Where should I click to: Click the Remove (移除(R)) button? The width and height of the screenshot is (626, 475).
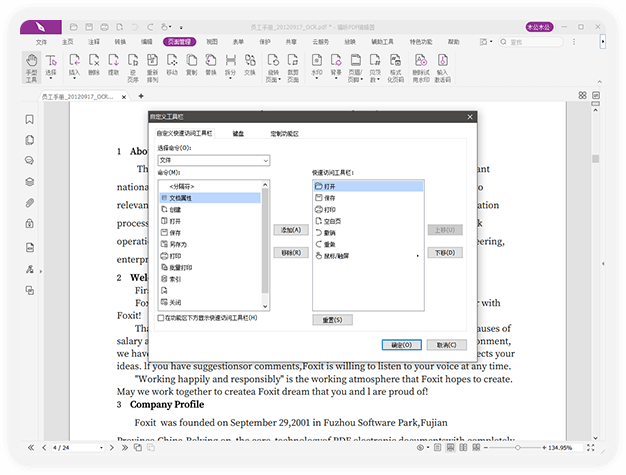click(291, 253)
